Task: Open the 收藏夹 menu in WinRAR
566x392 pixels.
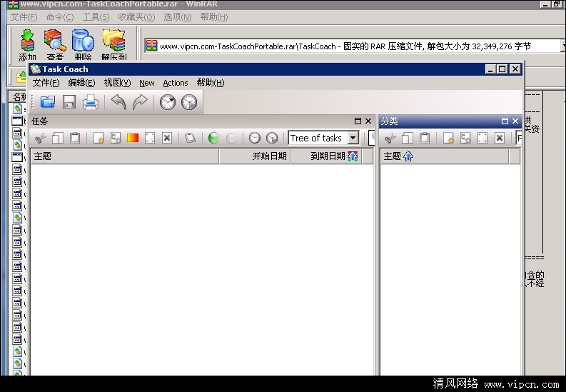Action: point(136,17)
